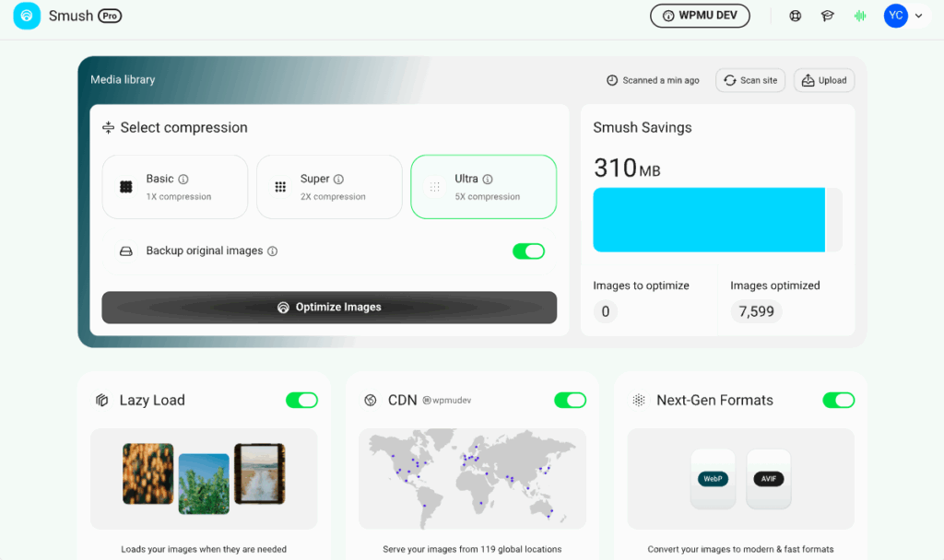Click the Super compression dots icon
944x560 pixels.
[x=280, y=187]
